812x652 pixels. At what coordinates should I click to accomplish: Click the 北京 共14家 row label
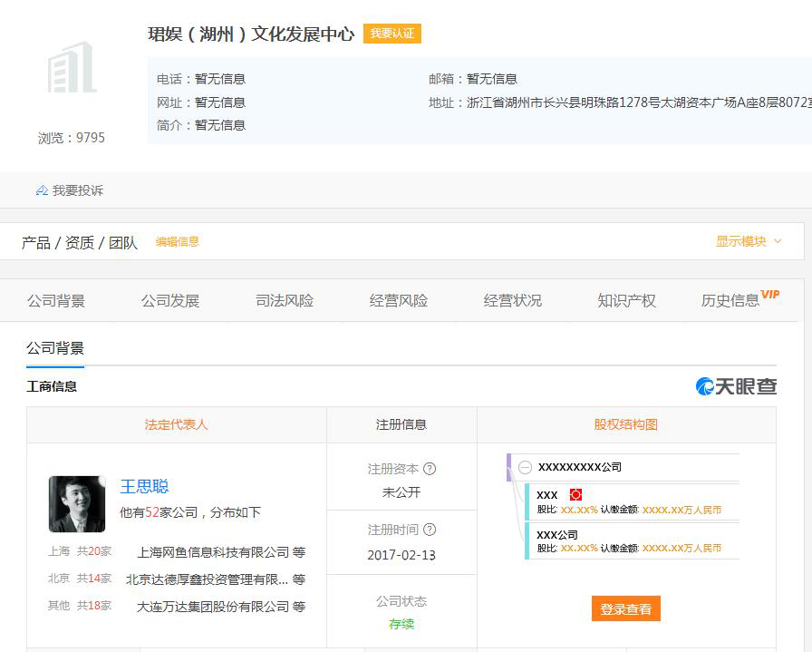pos(80,579)
